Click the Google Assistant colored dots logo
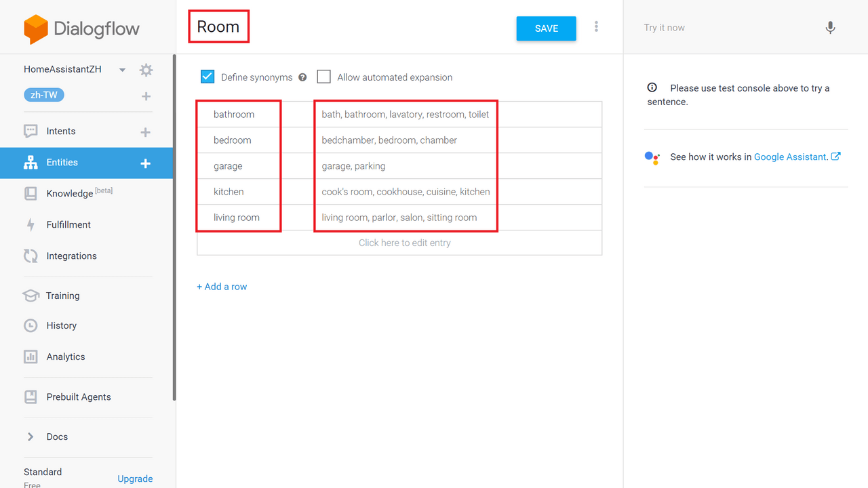Viewport: 868px width, 488px height. [x=652, y=158]
